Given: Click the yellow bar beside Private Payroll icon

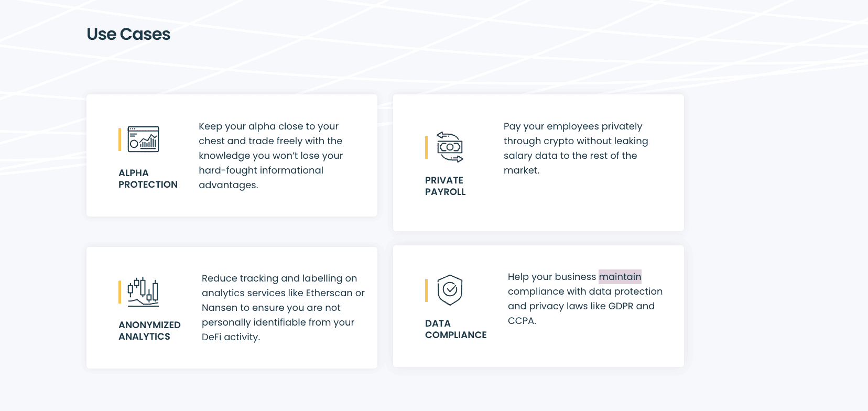Looking at the screenshot, I should pos(426,147).
